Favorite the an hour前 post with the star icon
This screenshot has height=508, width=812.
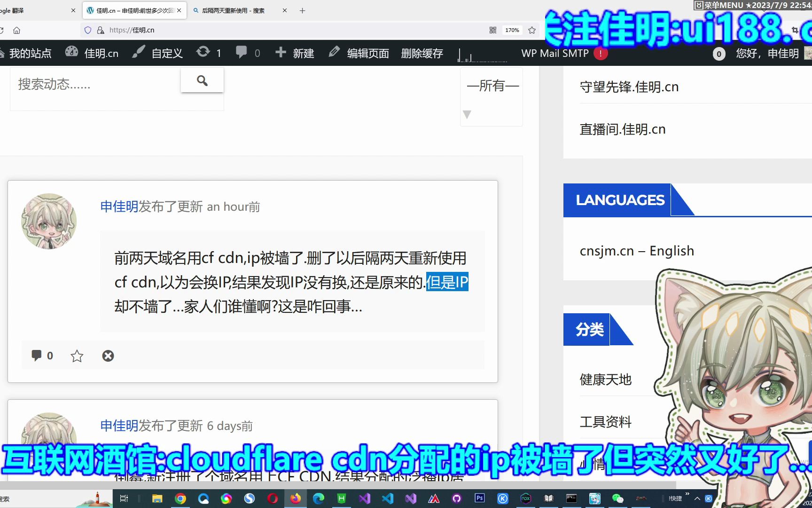click(77, 356)
